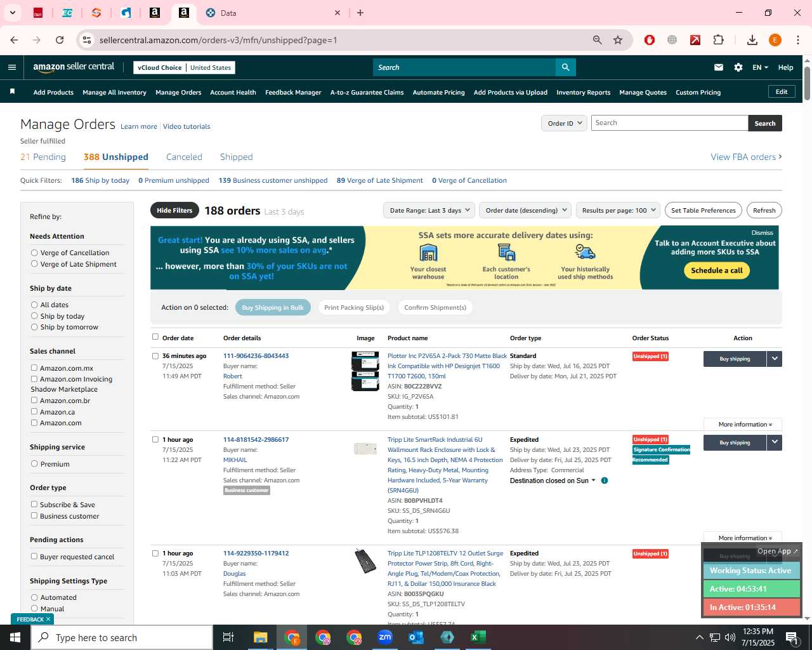The image size is (812, 650).
Task: Expand Buy shipping arrow for order 114-8181542-2986617
Action: coord(774,442)
